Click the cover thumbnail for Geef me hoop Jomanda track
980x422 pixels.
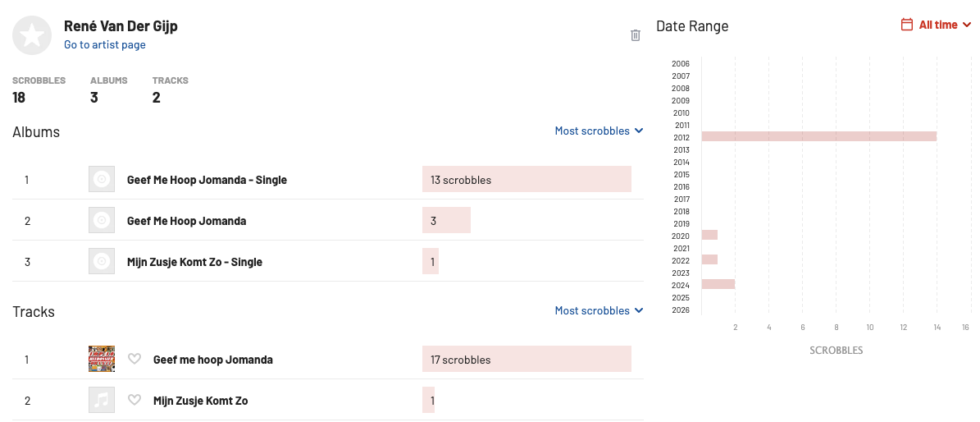[x=102, y=360]
